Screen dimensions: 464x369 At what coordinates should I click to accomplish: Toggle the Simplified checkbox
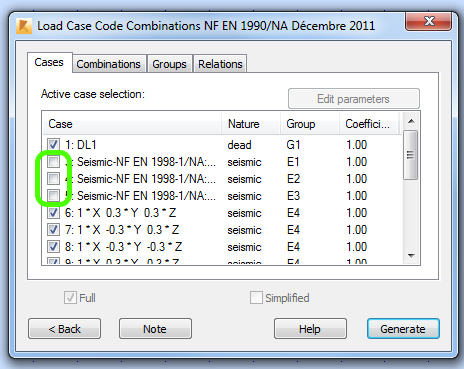pos(256,297)
